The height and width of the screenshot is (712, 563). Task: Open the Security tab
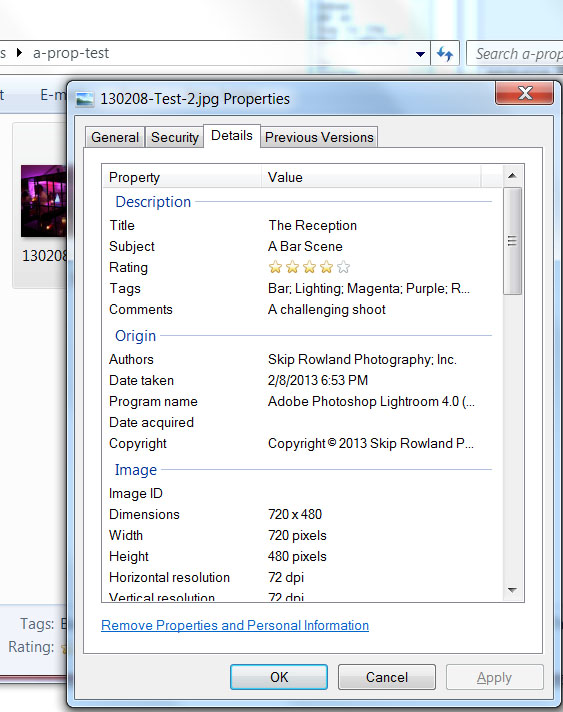pyautogui.click(x=175, y=137)
